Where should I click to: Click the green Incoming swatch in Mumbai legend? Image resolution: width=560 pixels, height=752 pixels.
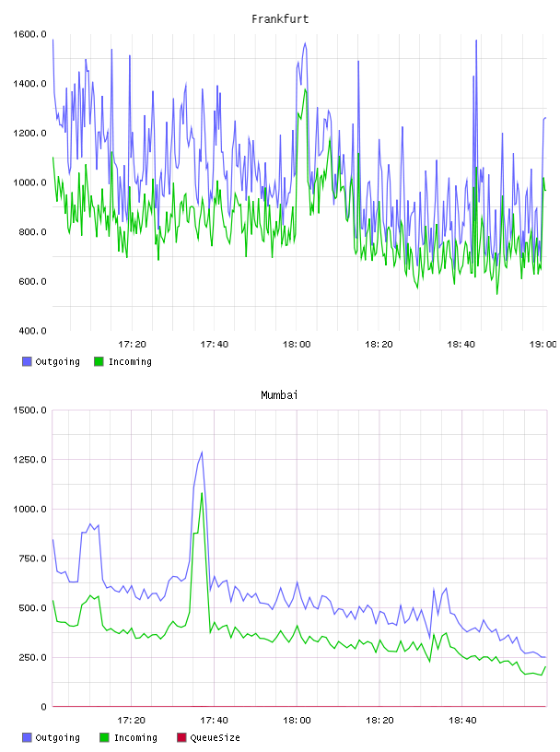click(104, 737)
